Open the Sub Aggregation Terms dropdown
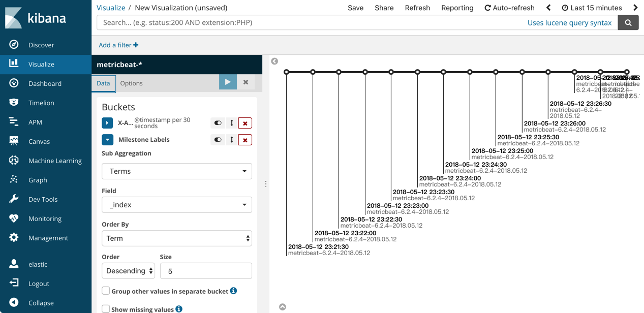This screenshot has width=644, height=313. 177,171
